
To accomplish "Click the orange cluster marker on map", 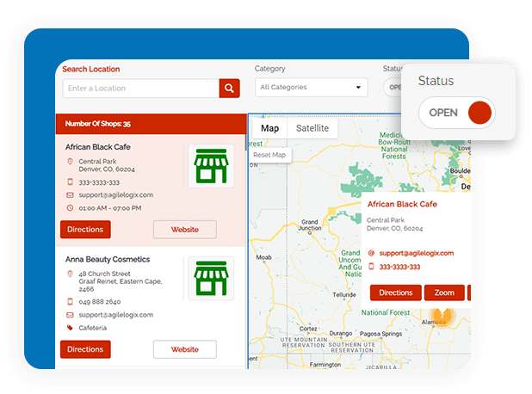I will (x=442, y=316).
